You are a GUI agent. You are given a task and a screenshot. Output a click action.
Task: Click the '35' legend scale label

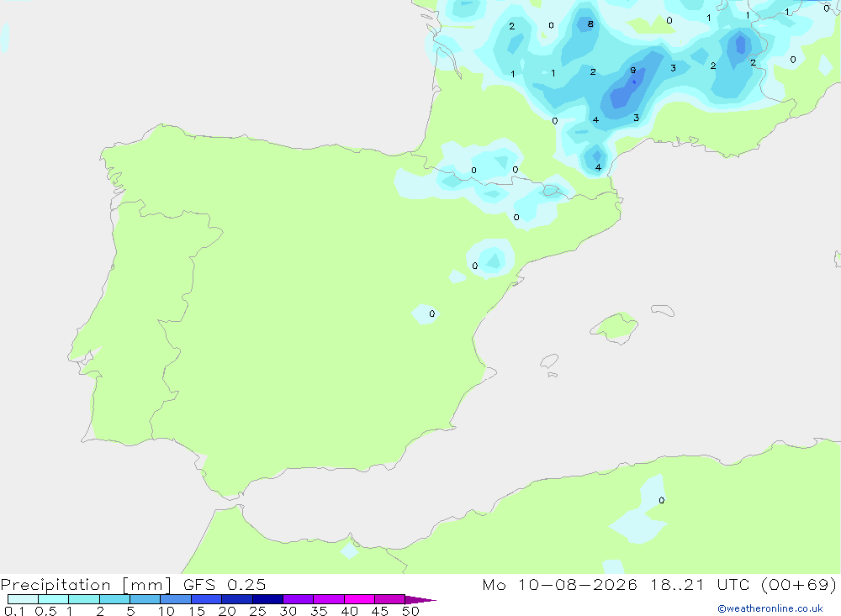click(319, 611)
